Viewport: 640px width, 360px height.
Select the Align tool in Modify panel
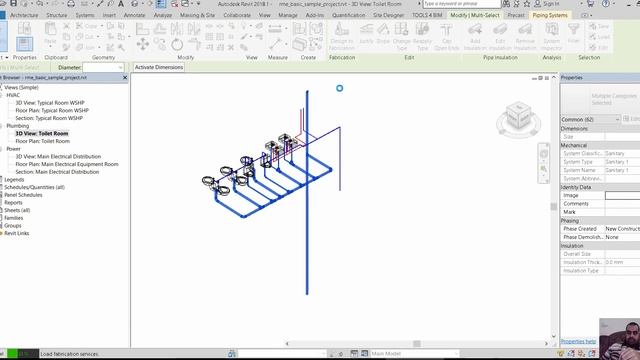142,29
